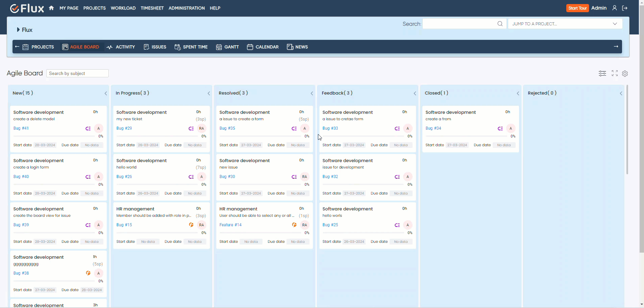Toggle fullscreen view of Agile Board

point(615,73)
